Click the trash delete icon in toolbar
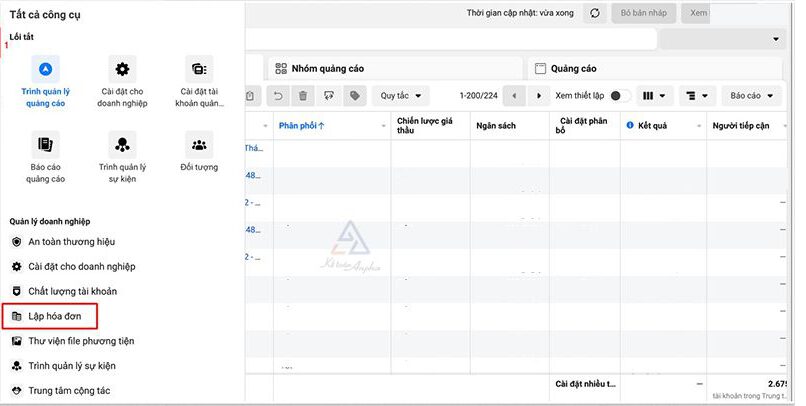Screen dimensions: 806x406 [303, 96]
